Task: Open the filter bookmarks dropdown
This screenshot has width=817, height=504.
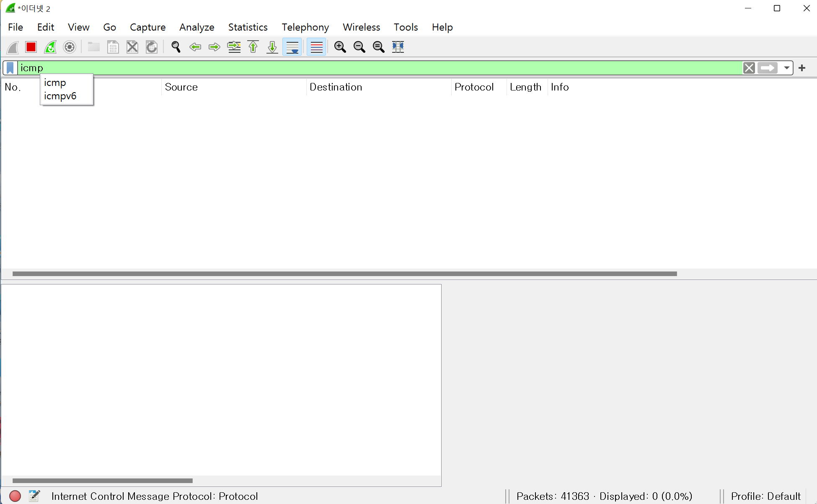Action: 10,68
